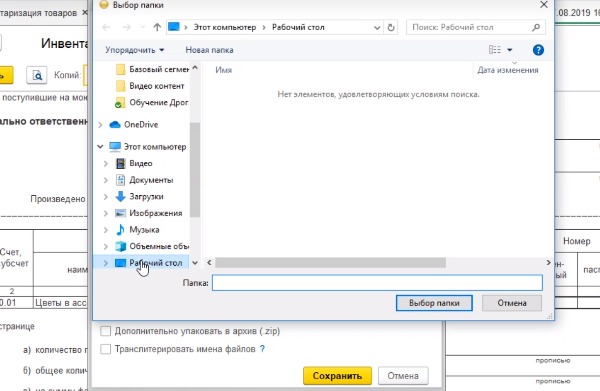Open the help icon in dialog toolbar

click(x=538, y=50)
